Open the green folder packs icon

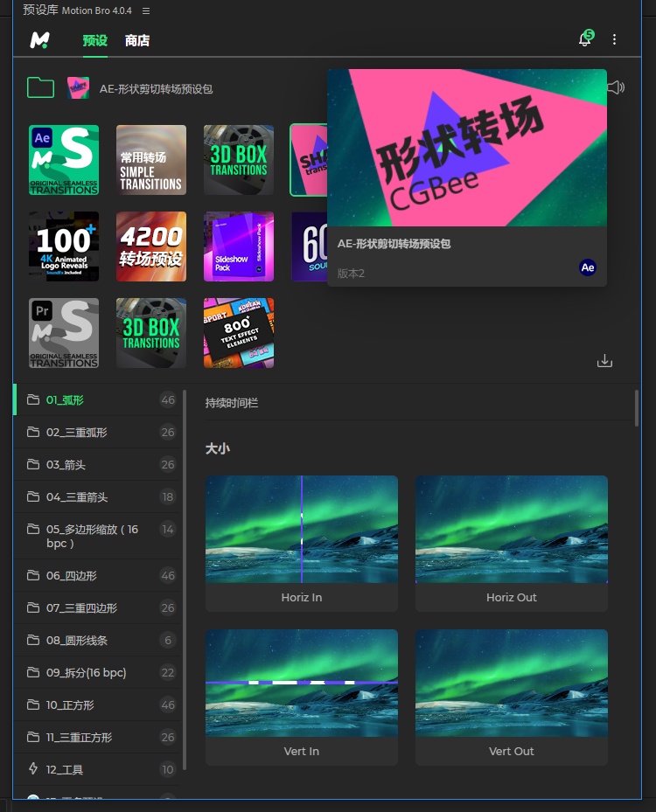click(40, 87)
